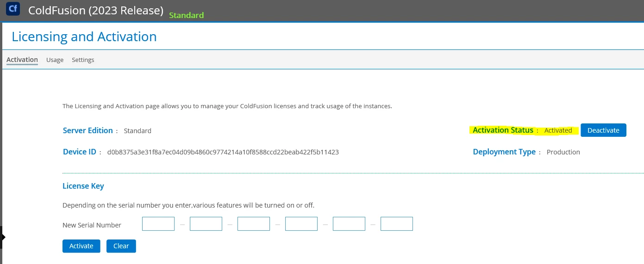Click the Clear button
This screenshot has height=264, width=644.
point(121,246)
